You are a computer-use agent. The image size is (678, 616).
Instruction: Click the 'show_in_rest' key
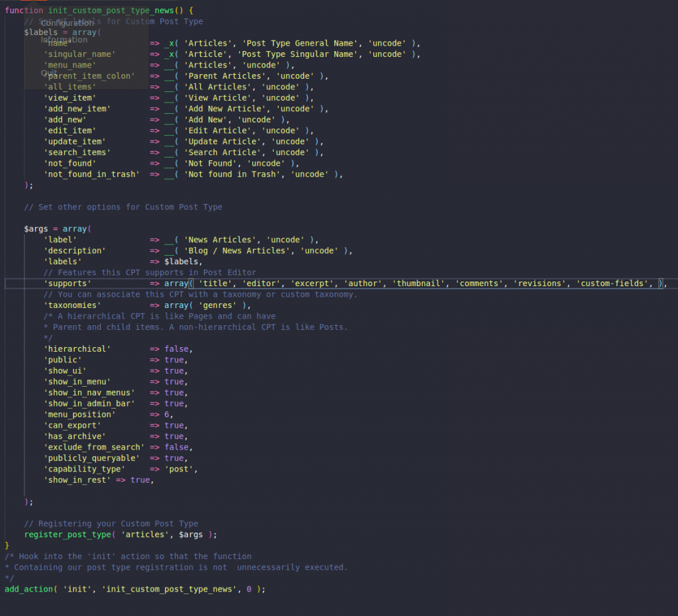77,480
